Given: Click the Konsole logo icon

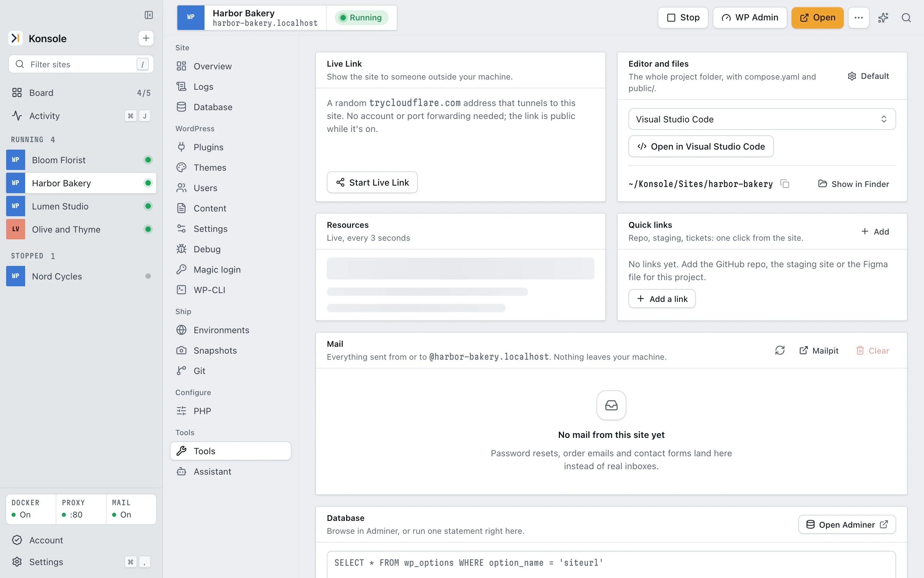Looking at the screenshot, I should (16, 38).
